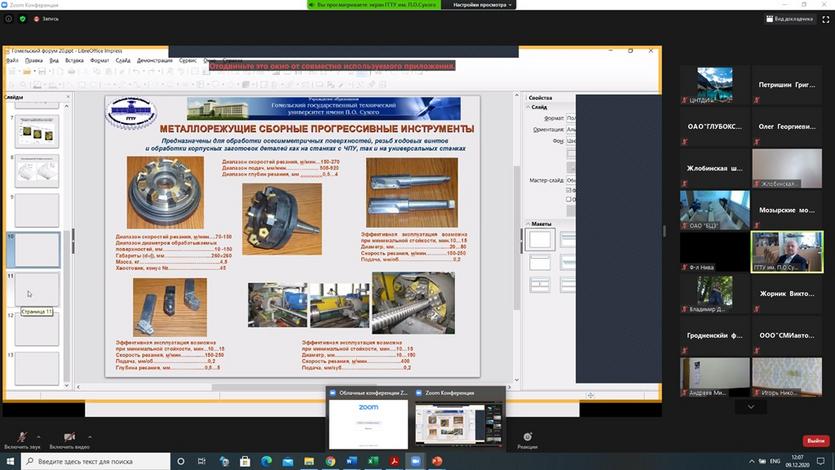Launch Microsoft Edge from the taskbar
835x470 pixels.
tap(266, 461)
